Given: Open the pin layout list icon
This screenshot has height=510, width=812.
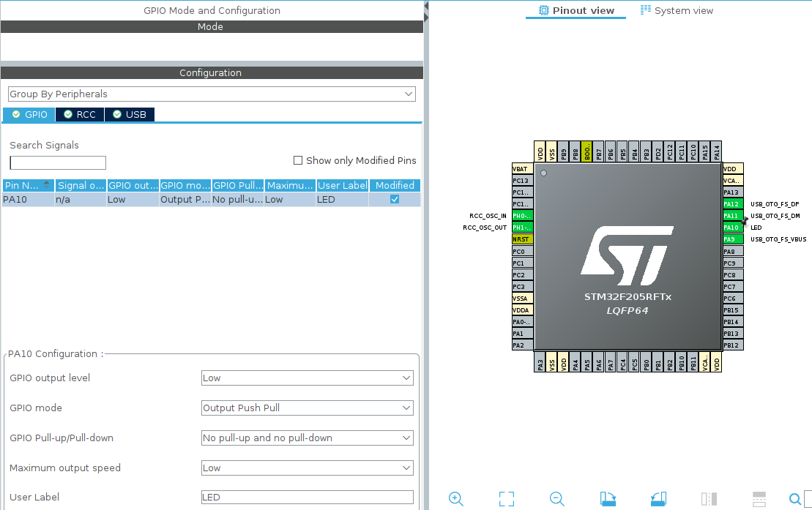Looking at the screenshot, I should tap(759, 498).
